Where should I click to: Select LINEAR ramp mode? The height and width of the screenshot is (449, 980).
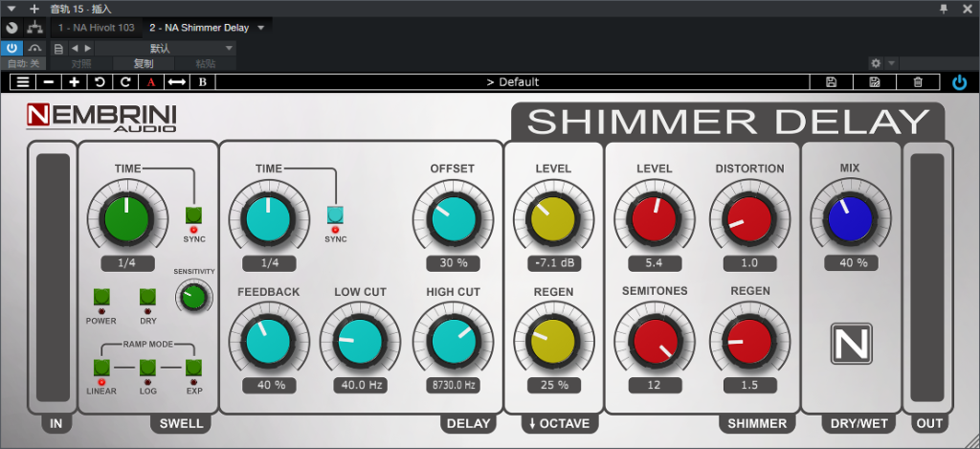tap(101, 368)
